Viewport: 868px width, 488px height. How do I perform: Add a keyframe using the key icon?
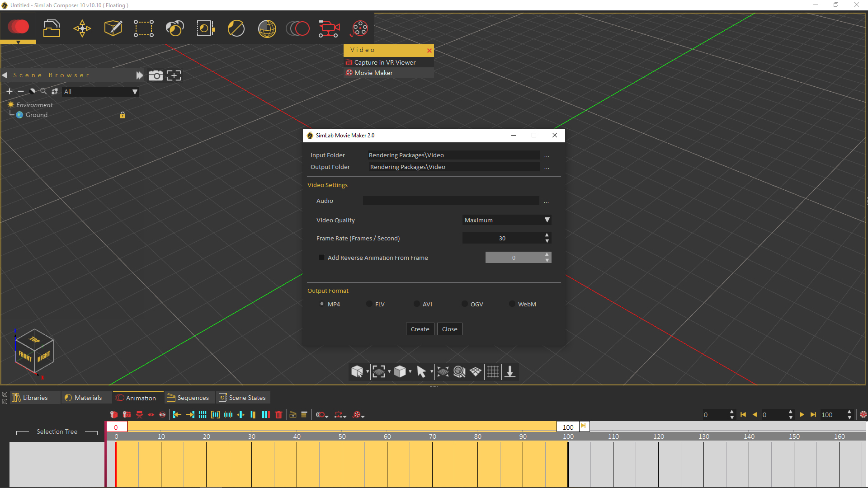click(114, 414)
